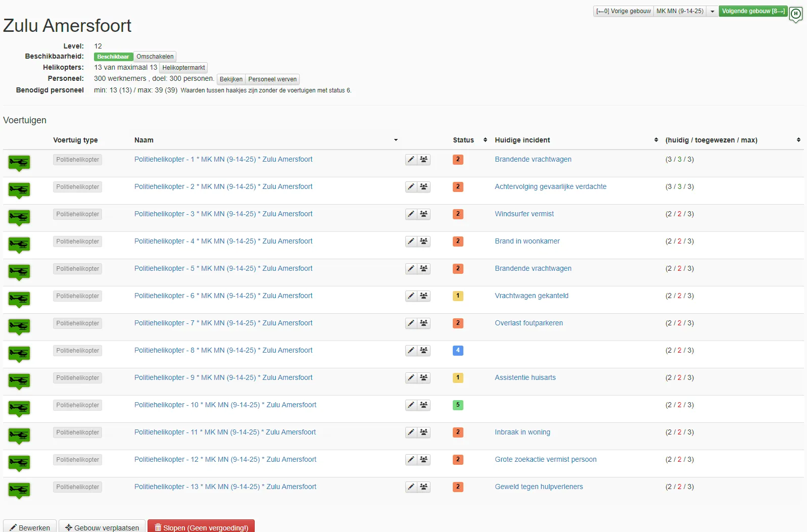The image size is (807, 532).
Task: Go to Volgende gebouw
Action: pyautogui.click(x=753, y=11)
